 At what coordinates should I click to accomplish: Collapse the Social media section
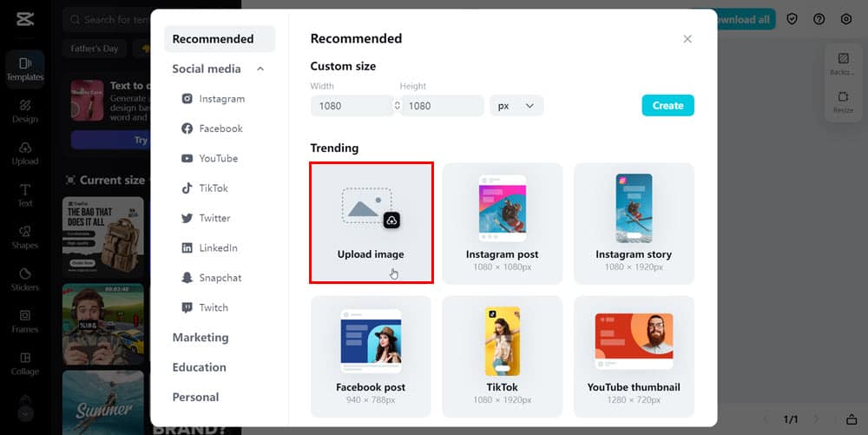[260, 69]
